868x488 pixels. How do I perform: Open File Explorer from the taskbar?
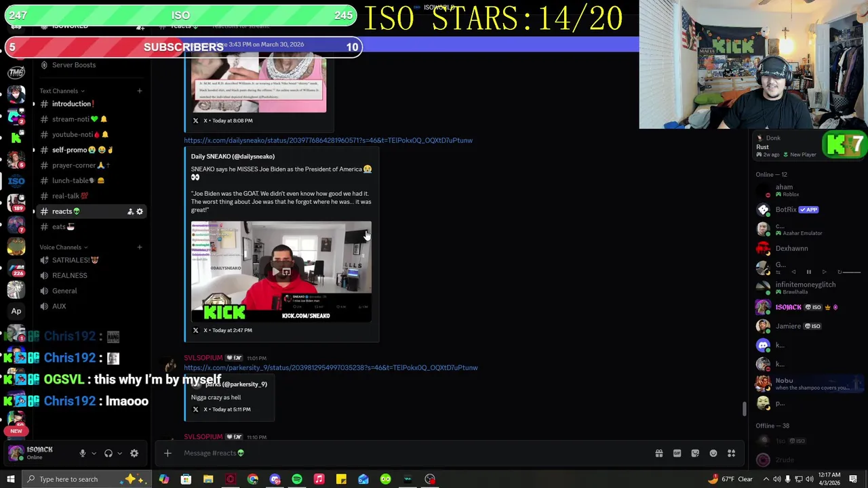(208, 479)
